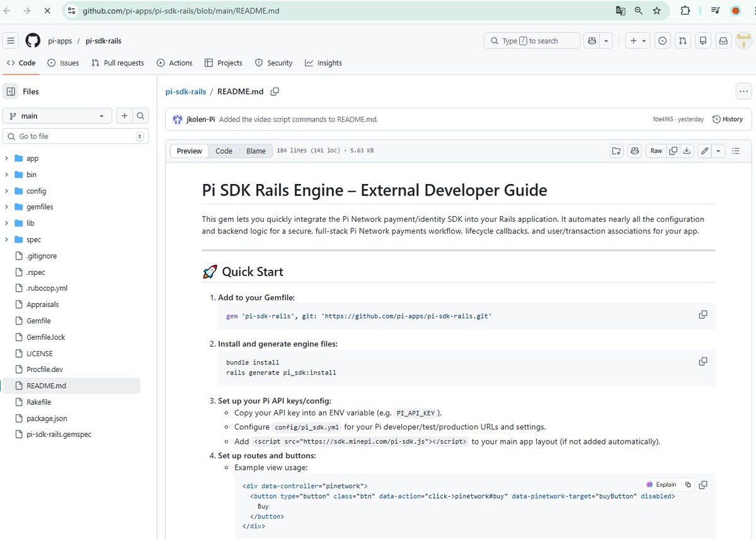Download the raw file icon

coord(687,151)
